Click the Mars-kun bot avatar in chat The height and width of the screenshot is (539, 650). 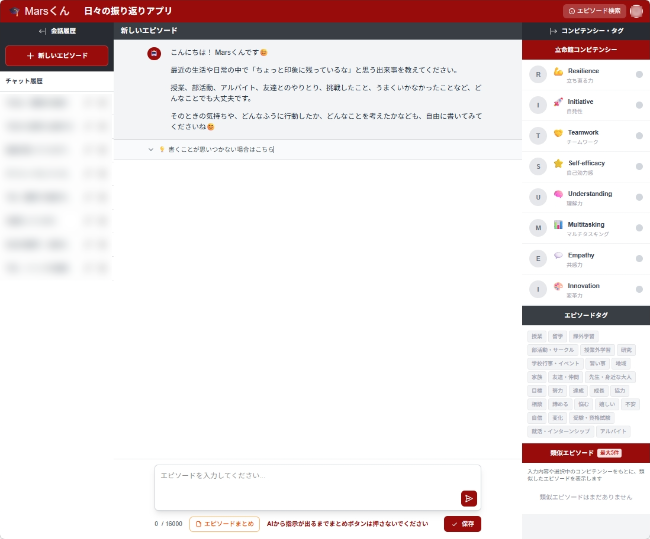pos(153,52)
